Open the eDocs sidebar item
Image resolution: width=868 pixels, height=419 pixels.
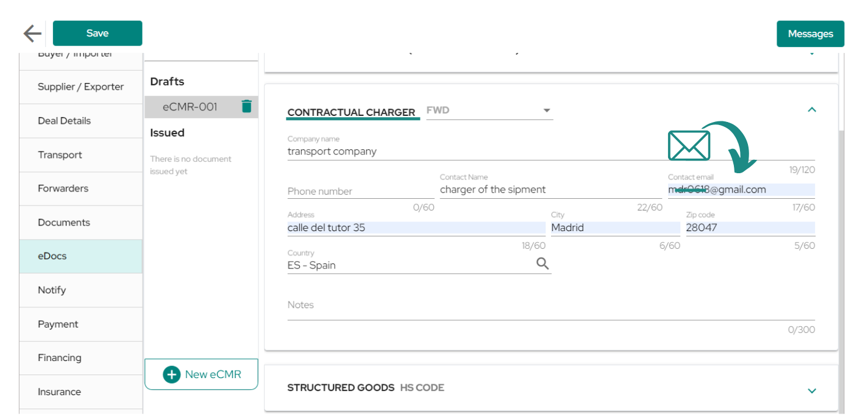coord(81,256)
